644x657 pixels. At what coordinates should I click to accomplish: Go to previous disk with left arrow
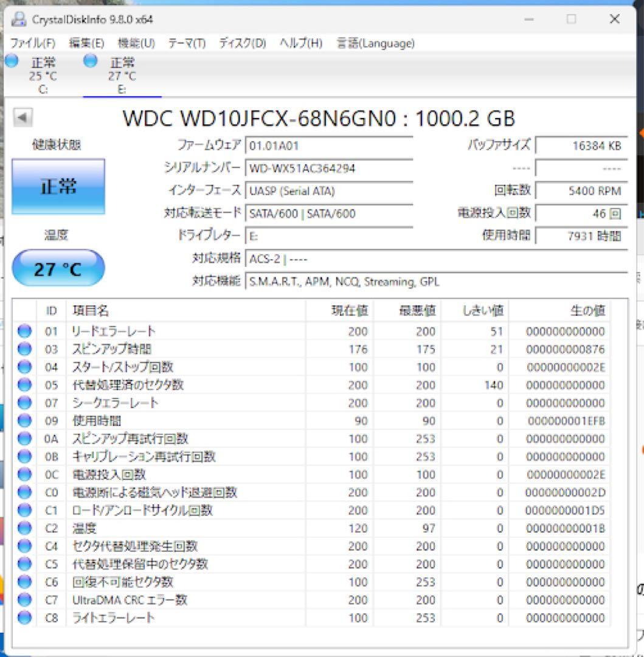click(x=23, y=117)
